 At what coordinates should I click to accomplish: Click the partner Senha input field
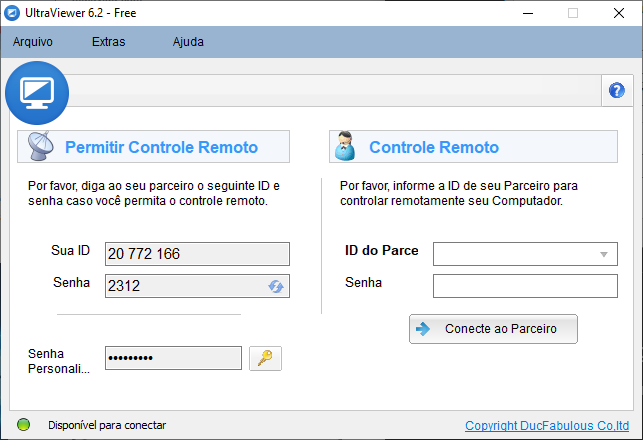coord(525,286)
